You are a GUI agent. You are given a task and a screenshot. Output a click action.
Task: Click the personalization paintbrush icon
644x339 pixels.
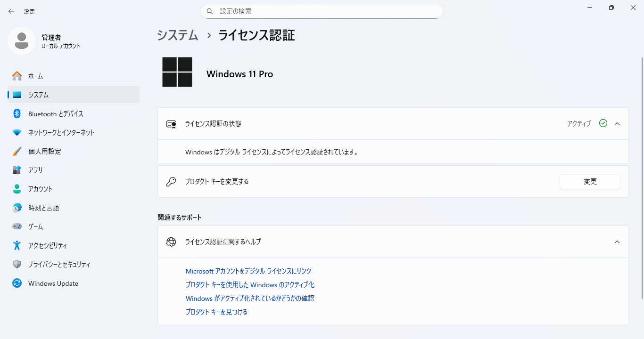(x=17, y=151)
